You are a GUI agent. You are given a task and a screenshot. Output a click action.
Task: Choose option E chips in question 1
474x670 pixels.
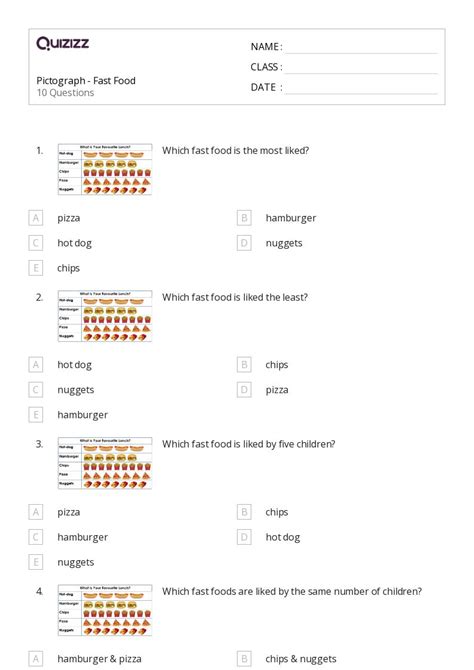(36, 268)
